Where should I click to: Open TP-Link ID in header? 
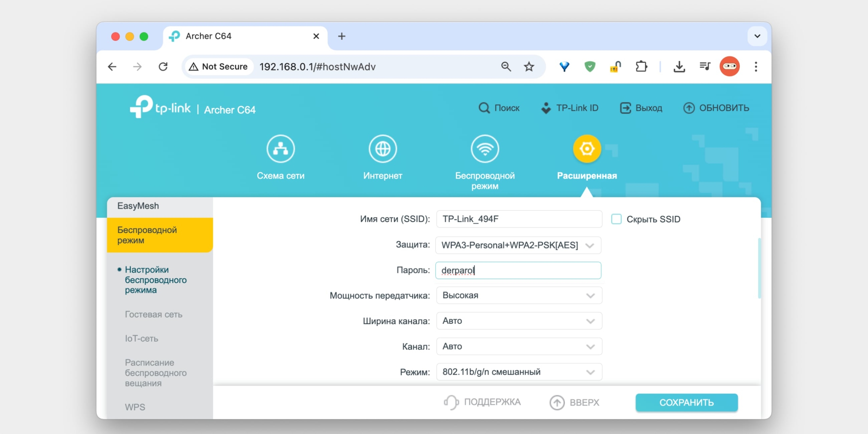(570, 108)
